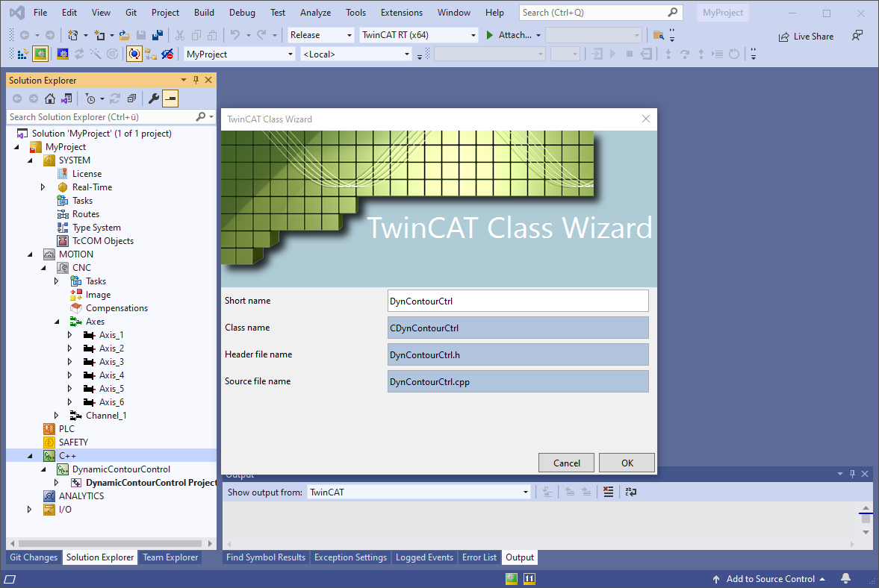
Task: Switch to the Team Explorer tab
Action: (x=170, y=557)
